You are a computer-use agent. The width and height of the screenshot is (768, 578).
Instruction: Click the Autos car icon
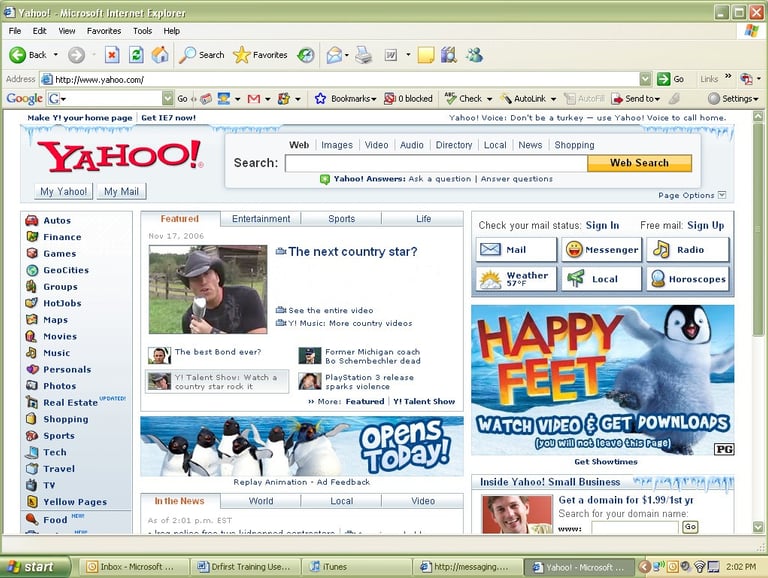pyautogui.click(x=32, y=220)
